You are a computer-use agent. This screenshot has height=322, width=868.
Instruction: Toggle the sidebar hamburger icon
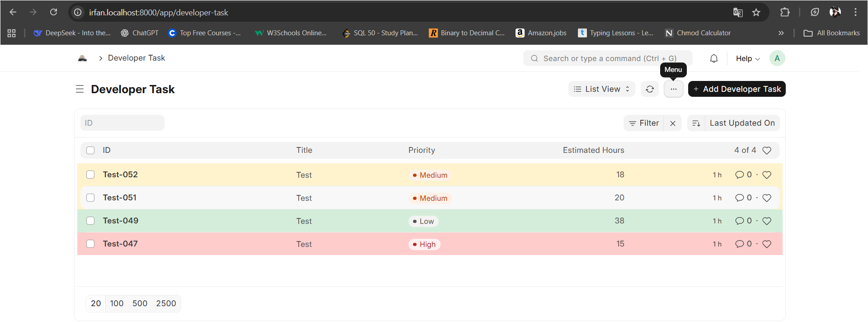[80, 89]
